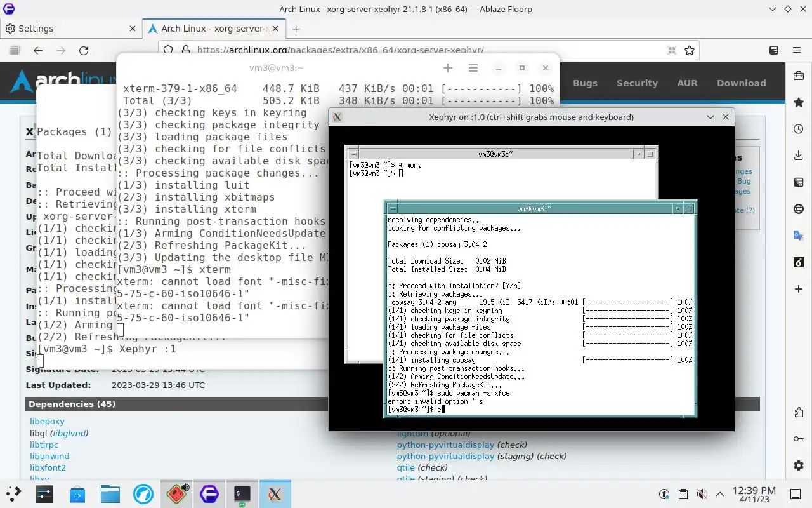Open the add-ons puzzle piece icon in sidebar
The image size is (812, 508).
[799, 412]
